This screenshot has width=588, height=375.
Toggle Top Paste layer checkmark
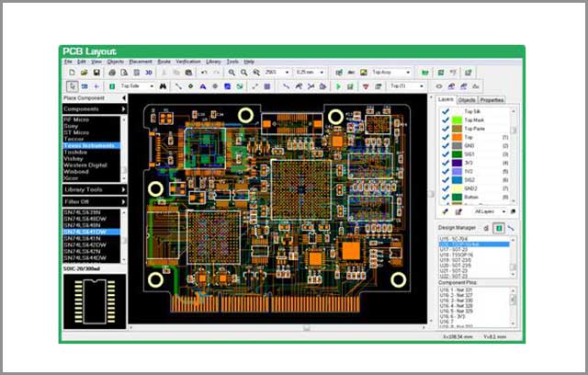(x=446, y=129)
